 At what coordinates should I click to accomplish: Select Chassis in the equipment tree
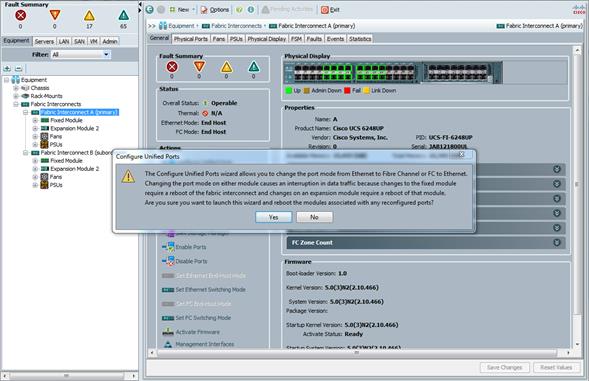coord(40,88)
